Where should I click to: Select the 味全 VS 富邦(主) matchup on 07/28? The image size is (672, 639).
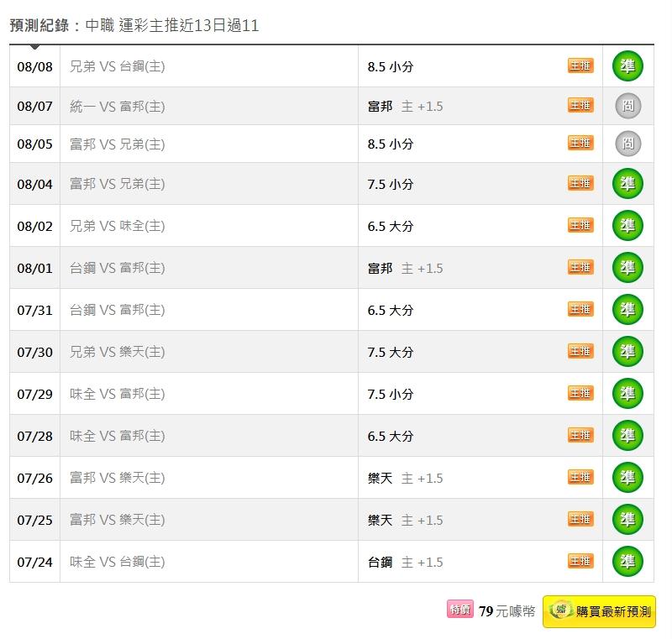pos(117,436)
